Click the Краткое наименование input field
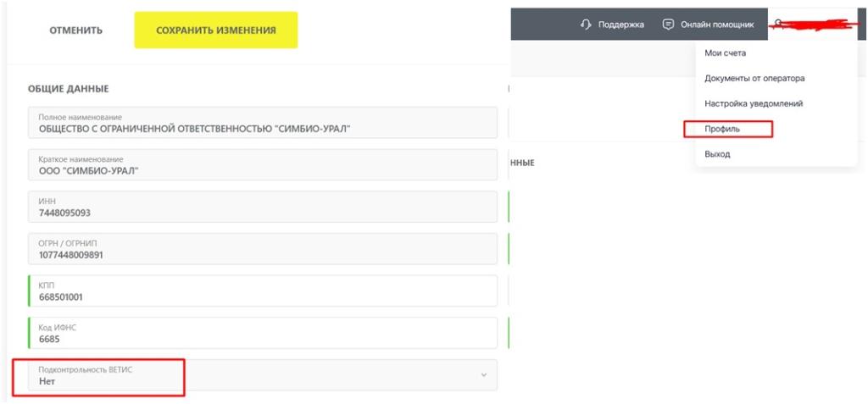Screen dimensions: 868x404 (263, 165)
